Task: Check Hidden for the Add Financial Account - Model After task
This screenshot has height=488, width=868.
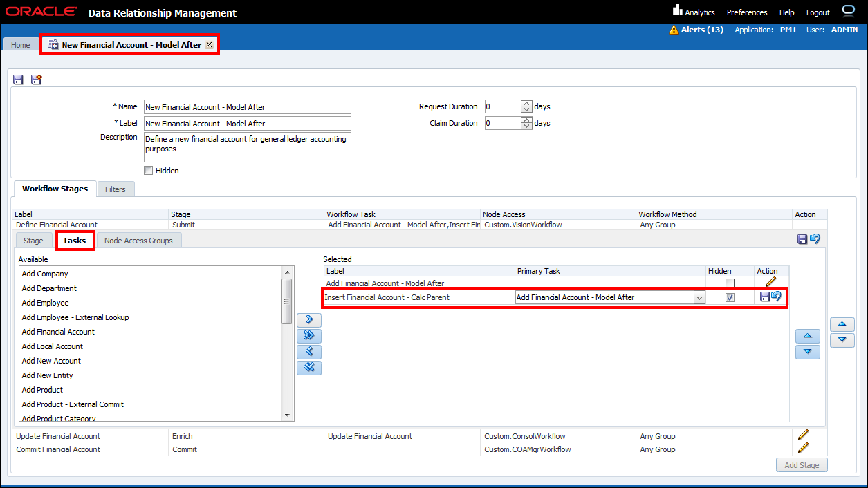Action: [730, 283]
